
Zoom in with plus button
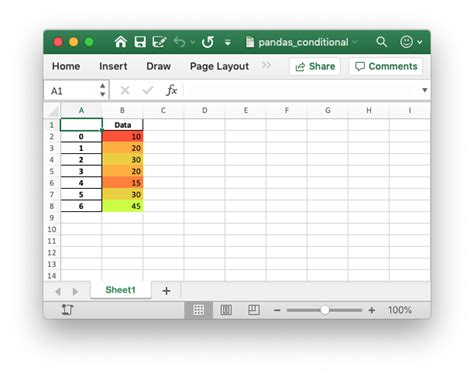pos(372,310)
